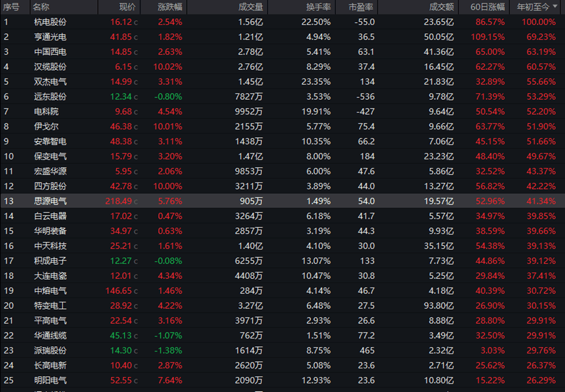Select highlighted stock 思源电气
The width and height of the screenshot is (565, 392).
point(50,201)
